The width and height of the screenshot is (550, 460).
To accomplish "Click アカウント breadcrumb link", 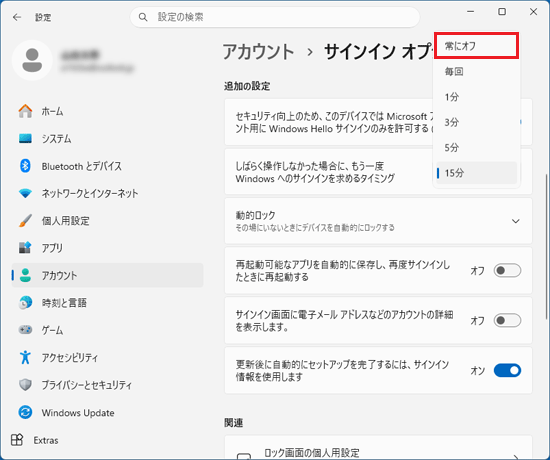I will point(259,52).
